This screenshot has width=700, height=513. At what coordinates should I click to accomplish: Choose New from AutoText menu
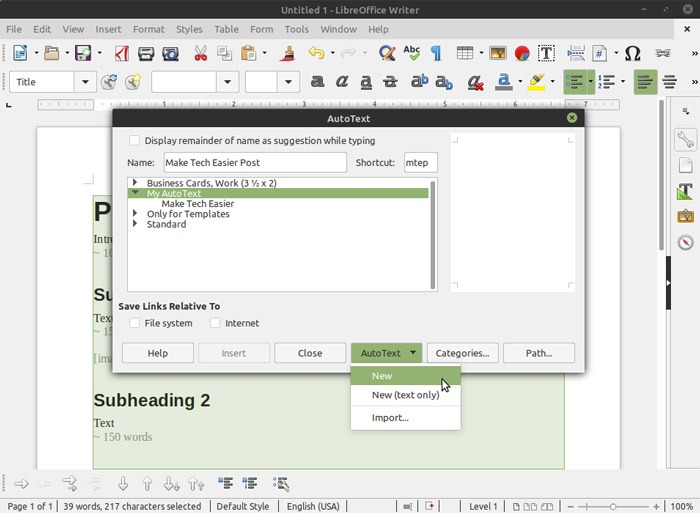[405, 376]
